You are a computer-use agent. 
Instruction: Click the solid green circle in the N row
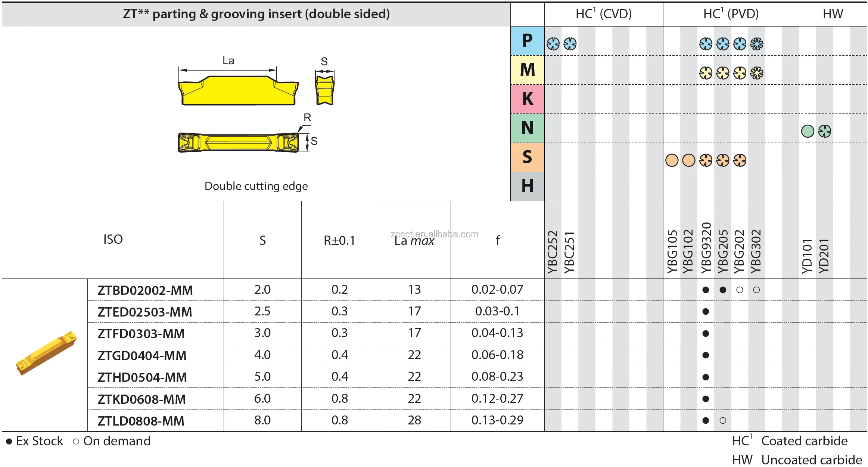808,131
